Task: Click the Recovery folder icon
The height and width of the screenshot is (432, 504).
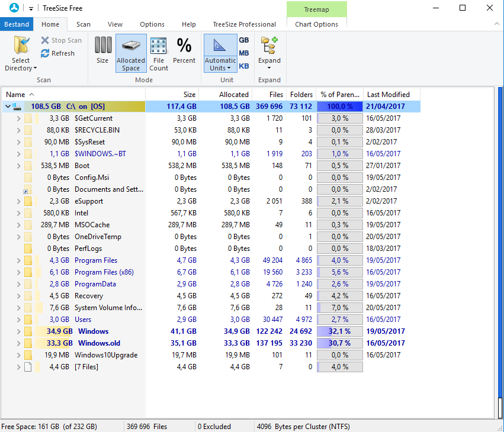Action: 28,296
